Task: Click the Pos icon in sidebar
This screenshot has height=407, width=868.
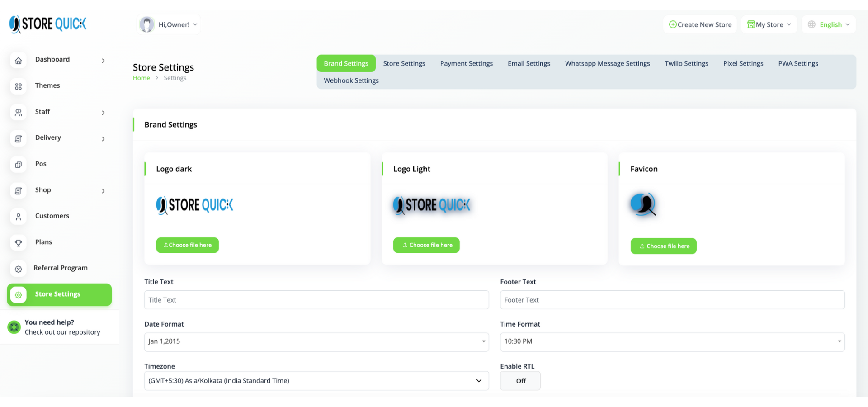Action: tap(19, 165)
